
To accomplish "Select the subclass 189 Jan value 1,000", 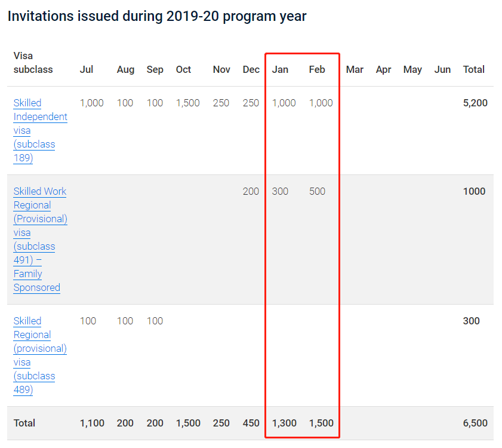I will (x=284, y=103).
